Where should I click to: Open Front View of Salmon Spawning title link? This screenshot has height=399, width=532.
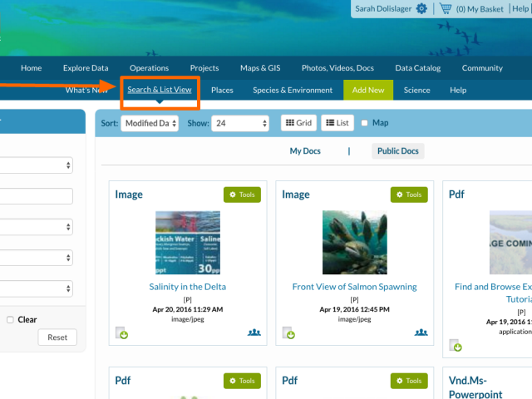coord(355,287)
